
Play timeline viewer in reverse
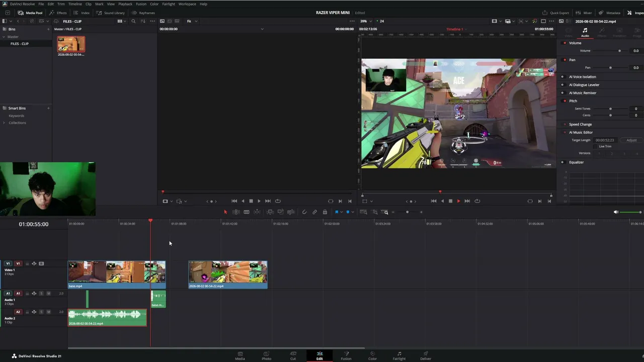coord(442,201)
